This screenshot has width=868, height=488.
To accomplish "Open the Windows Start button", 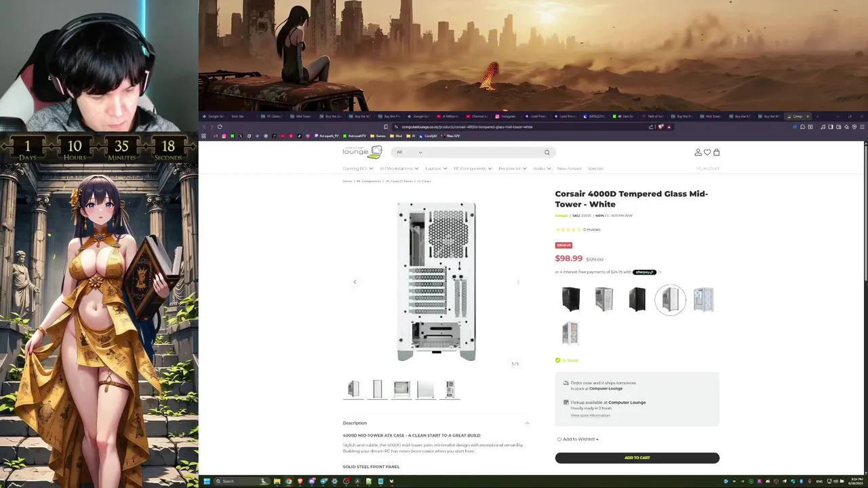I will click(207, 481).
